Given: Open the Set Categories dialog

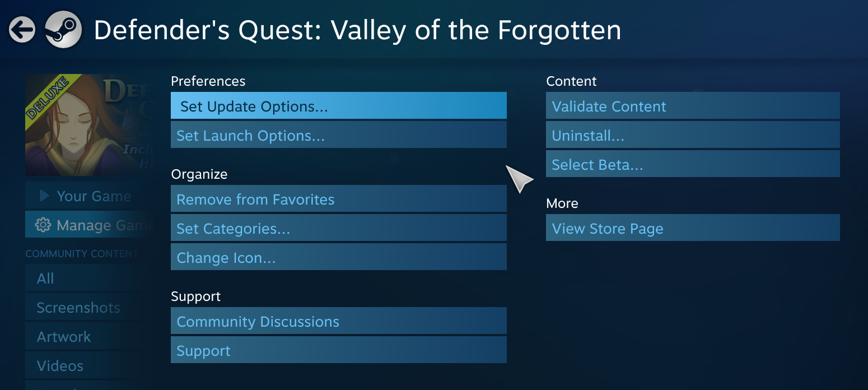Looking at the screenshot, I should click(338, 227).
